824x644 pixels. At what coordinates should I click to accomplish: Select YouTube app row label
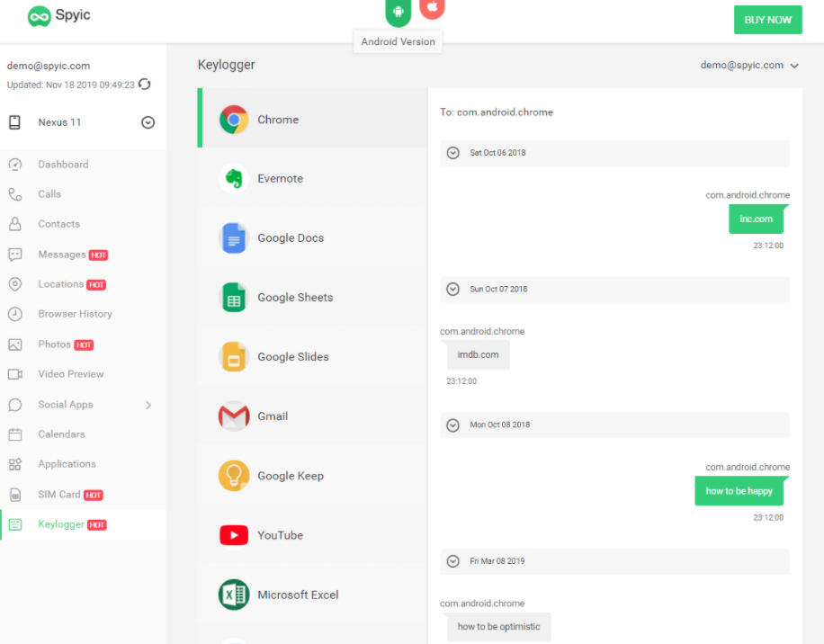[280, 535]
